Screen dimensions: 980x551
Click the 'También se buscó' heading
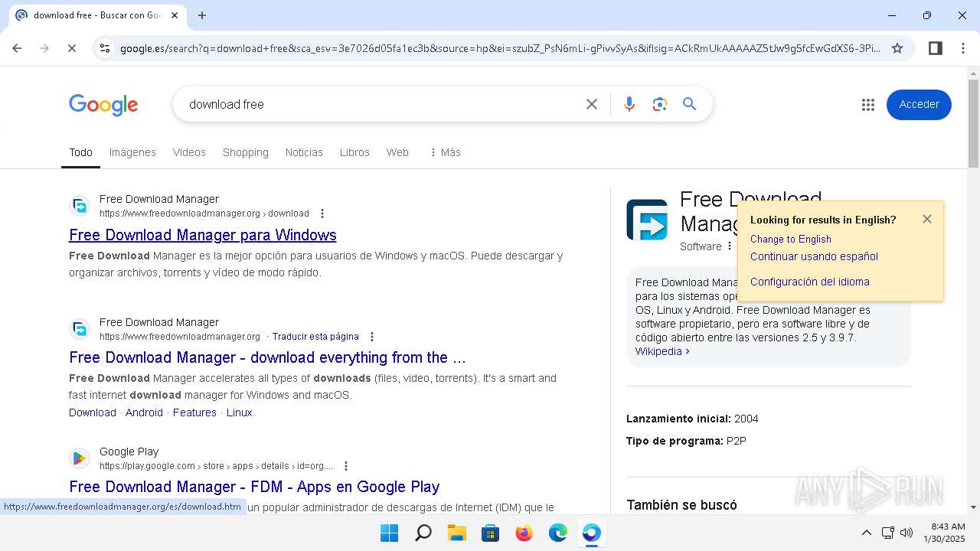[681, 505]
